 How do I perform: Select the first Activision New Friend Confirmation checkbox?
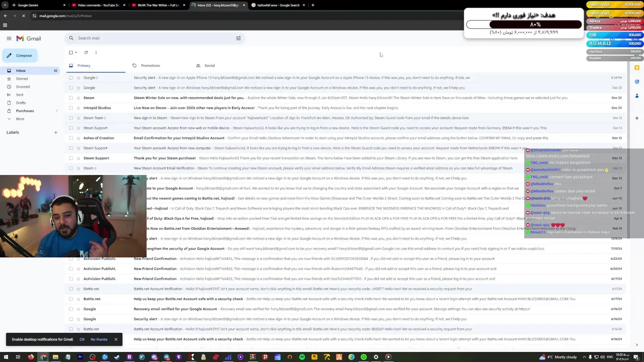click(71, 259)
